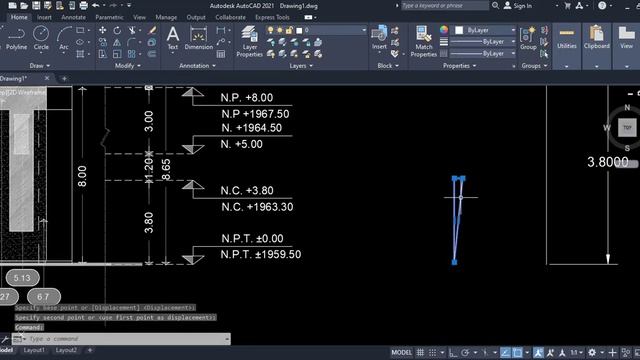Viewport: 640px width, 360px height.
Task: Toggle layer 0 lock icon
Action: coord(289,30)
